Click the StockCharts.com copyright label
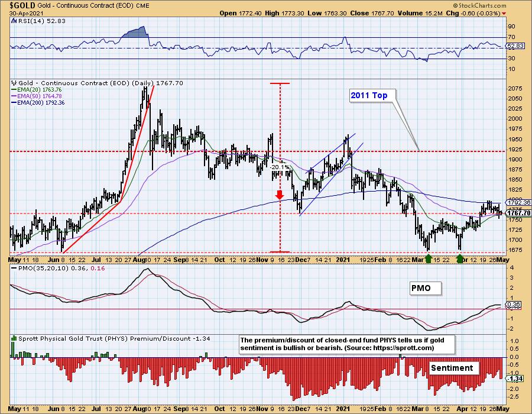 tap(479, 5)
